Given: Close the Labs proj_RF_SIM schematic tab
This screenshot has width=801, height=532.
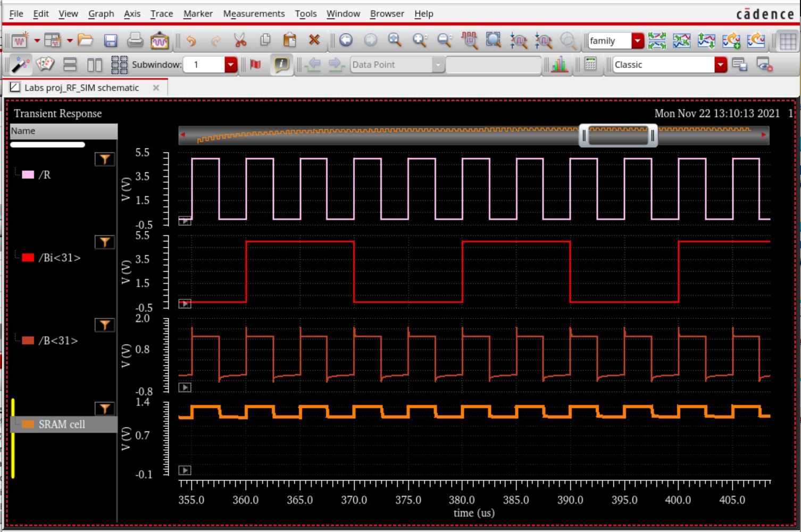Looking at the screenshot, I should (x=156, y=88).
